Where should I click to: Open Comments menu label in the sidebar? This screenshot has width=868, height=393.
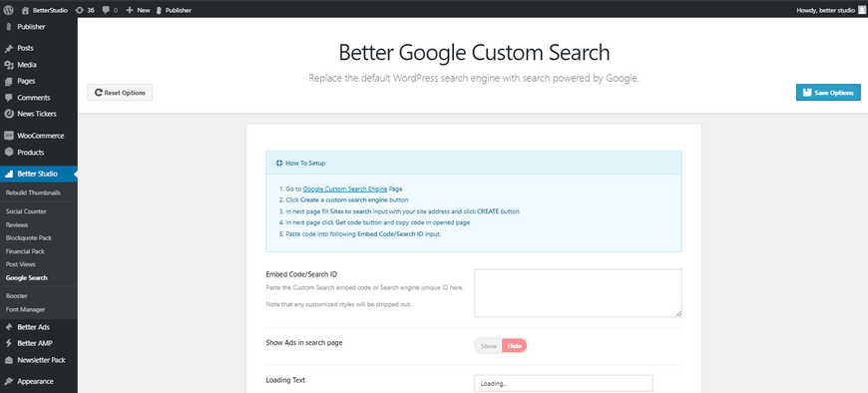point(34,98)
